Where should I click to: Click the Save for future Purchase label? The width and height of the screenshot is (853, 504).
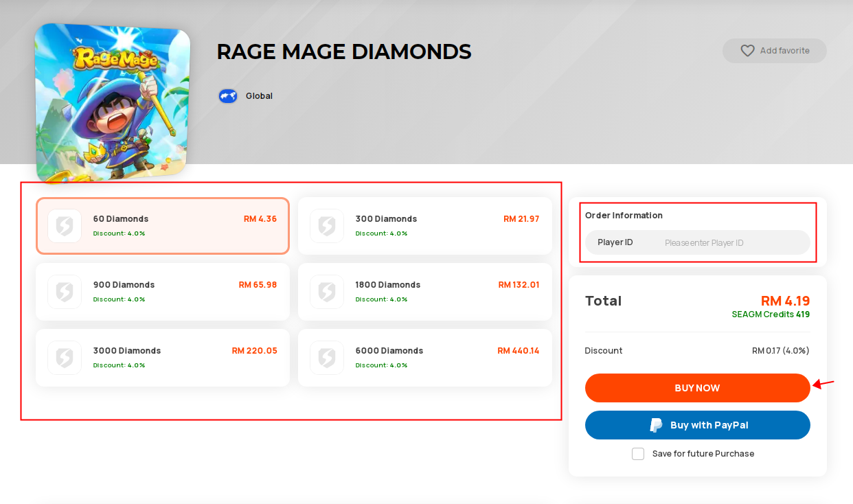(703, 454)
